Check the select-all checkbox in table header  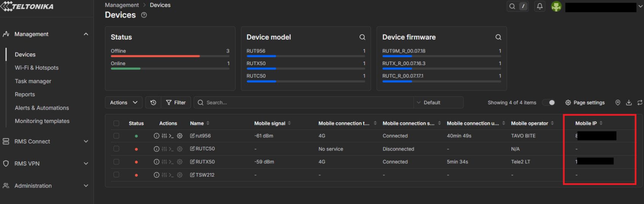[x=116, y=123]
